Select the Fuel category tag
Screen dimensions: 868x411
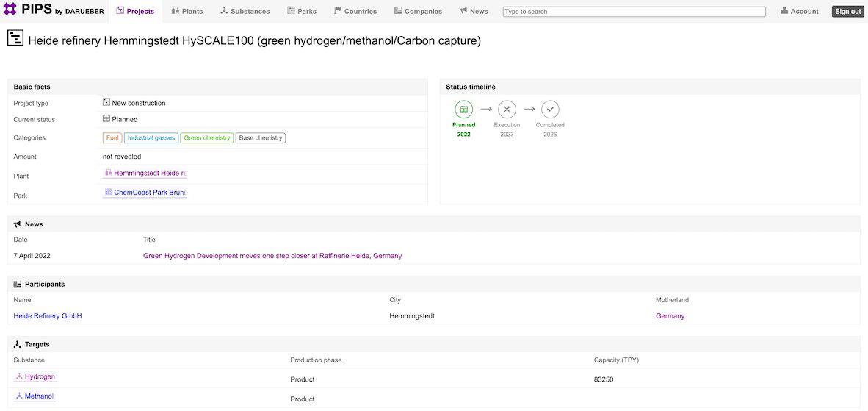(x=112, y=138)
